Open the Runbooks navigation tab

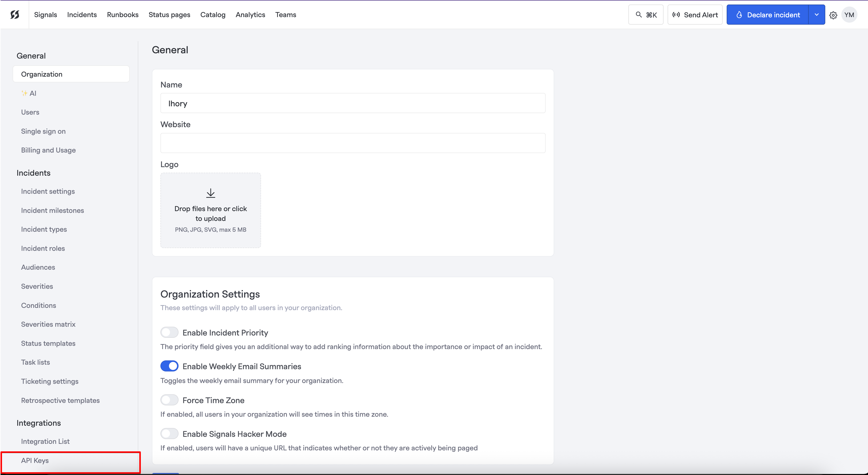(123, 15)
